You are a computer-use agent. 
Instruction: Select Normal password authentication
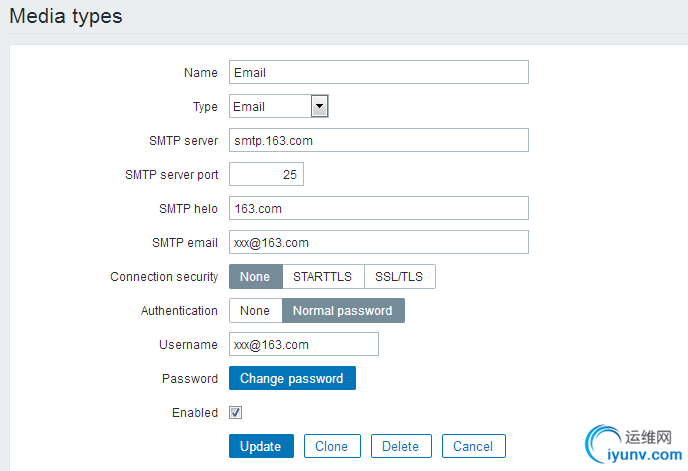(343, 311)
